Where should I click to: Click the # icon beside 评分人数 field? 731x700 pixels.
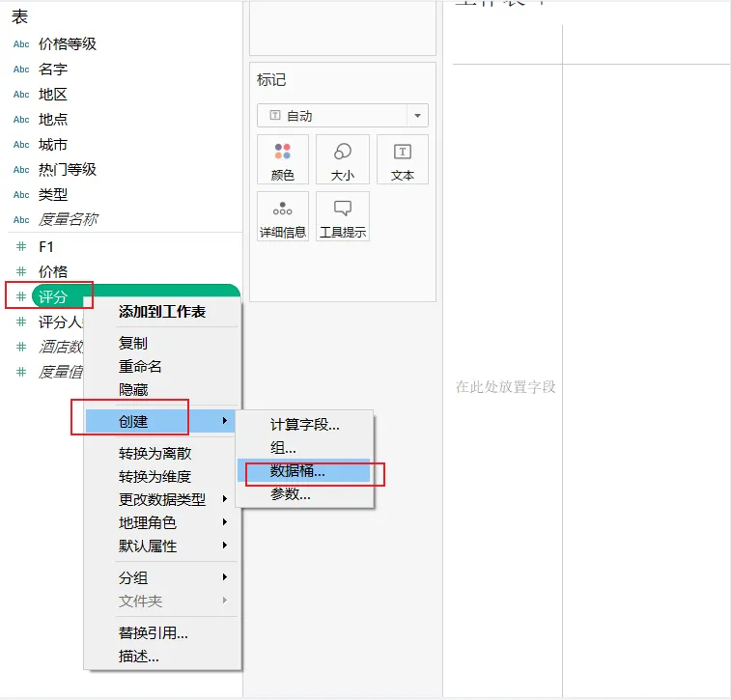pyautogui.click(x=21, y=322)
